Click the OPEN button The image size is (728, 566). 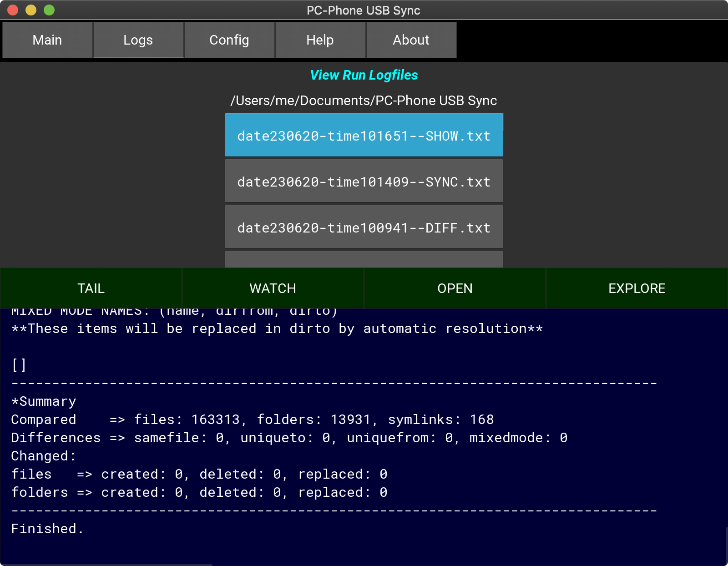click(455, 288)
